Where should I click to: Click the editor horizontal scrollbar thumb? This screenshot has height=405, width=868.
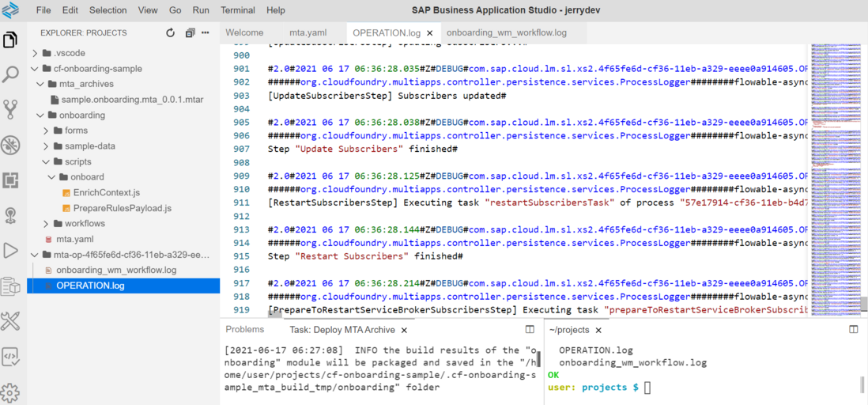(x=276, y=313)
